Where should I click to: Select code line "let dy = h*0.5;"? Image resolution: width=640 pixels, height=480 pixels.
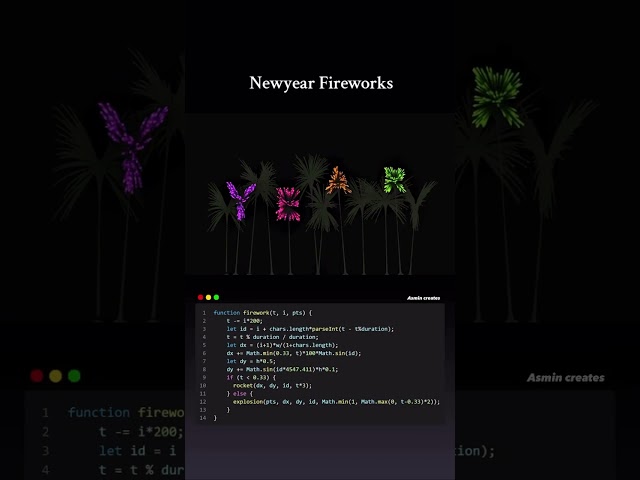251,361
